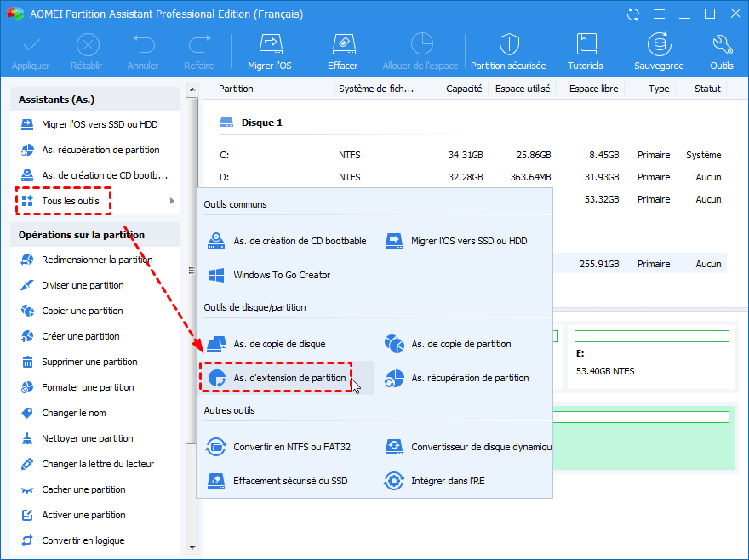Launch Windows To Go Creator
The height and width of the screenshot is (560, 749).
[x=268, y=275]
